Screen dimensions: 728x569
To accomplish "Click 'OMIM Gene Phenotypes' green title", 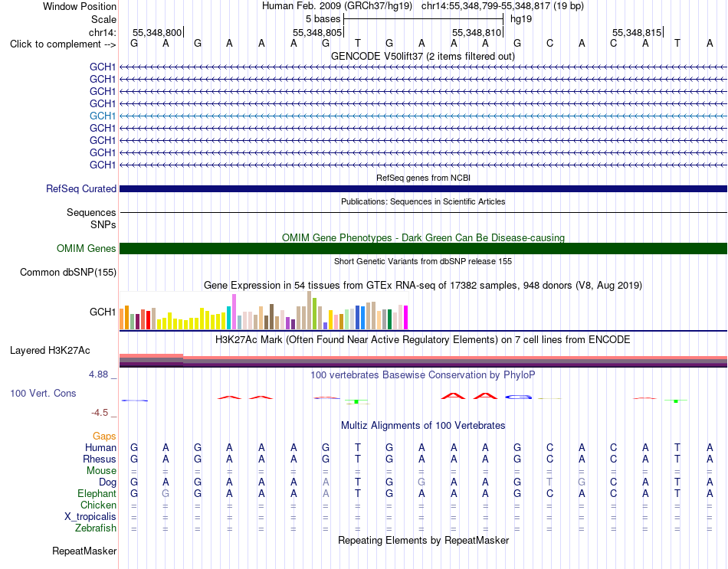I will 423,237.
